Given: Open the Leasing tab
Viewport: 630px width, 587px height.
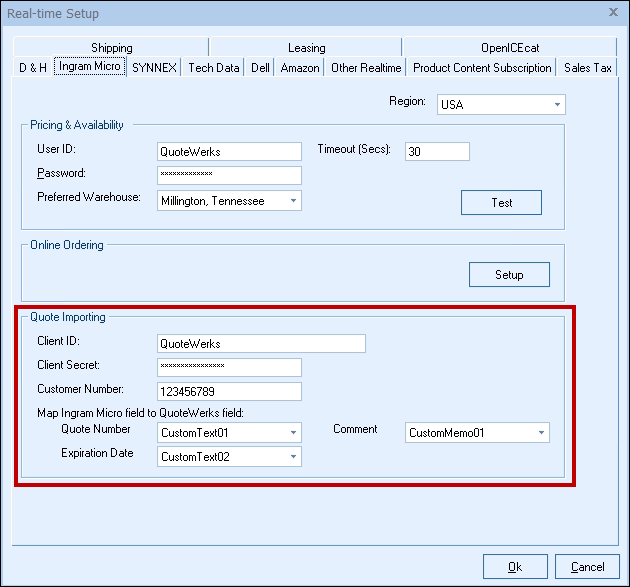Looking at the screenshot, I should [306, 47].
